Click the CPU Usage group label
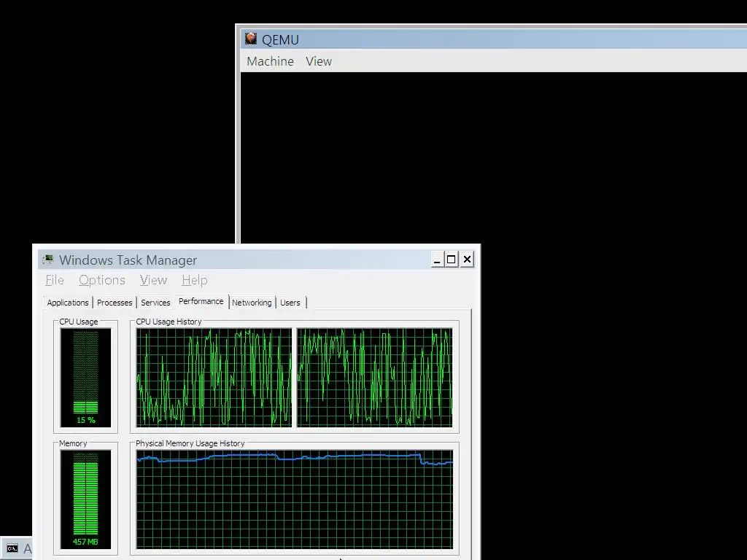 tap(79, 322)
